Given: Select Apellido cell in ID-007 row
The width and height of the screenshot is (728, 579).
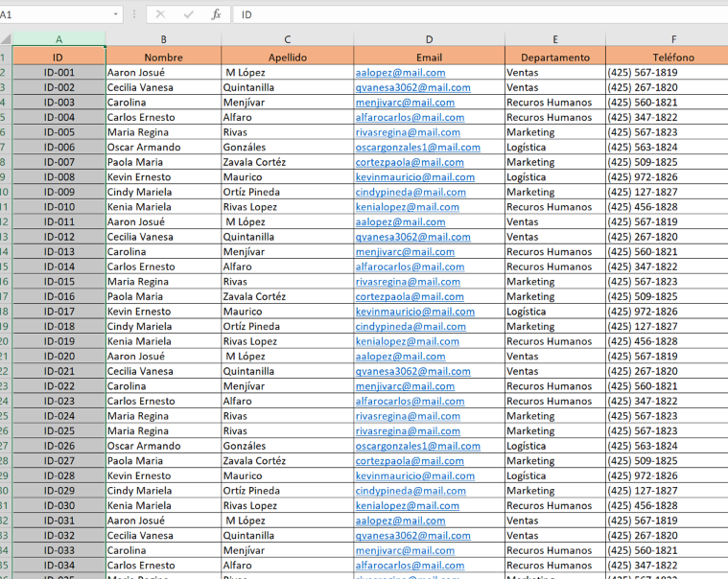Looking at the screenshot, I should pyautogui.click(x=288, y=162).
